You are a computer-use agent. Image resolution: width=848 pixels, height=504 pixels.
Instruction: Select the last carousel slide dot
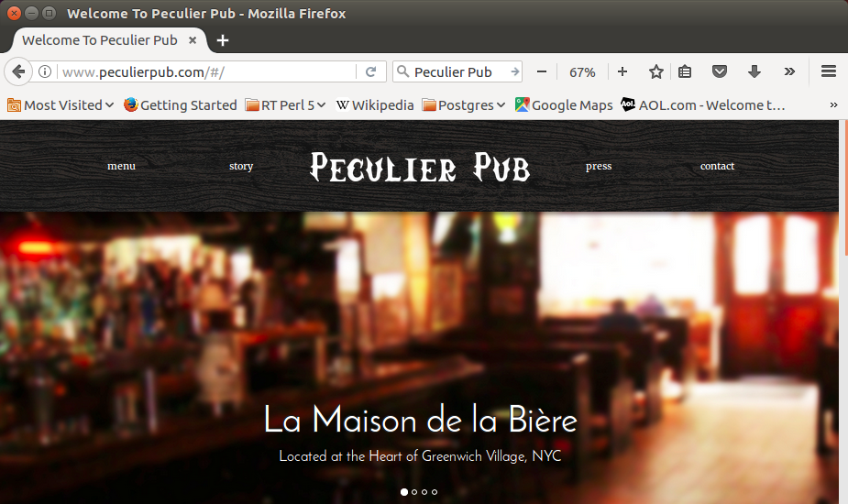(435, 492)
